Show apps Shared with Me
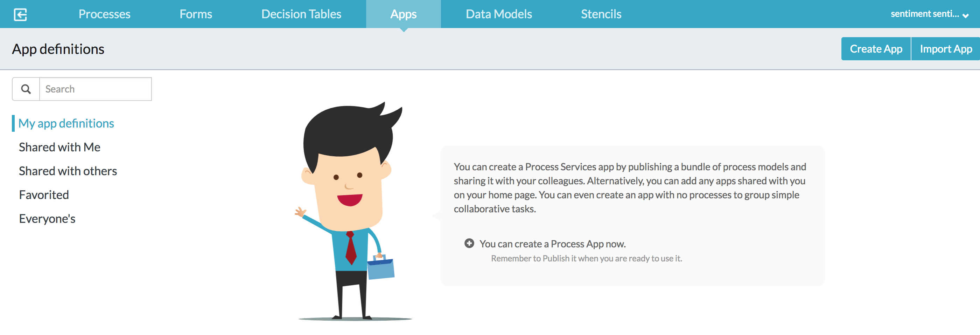The width and height of the screenshot is (980, 335). (60, 147)
